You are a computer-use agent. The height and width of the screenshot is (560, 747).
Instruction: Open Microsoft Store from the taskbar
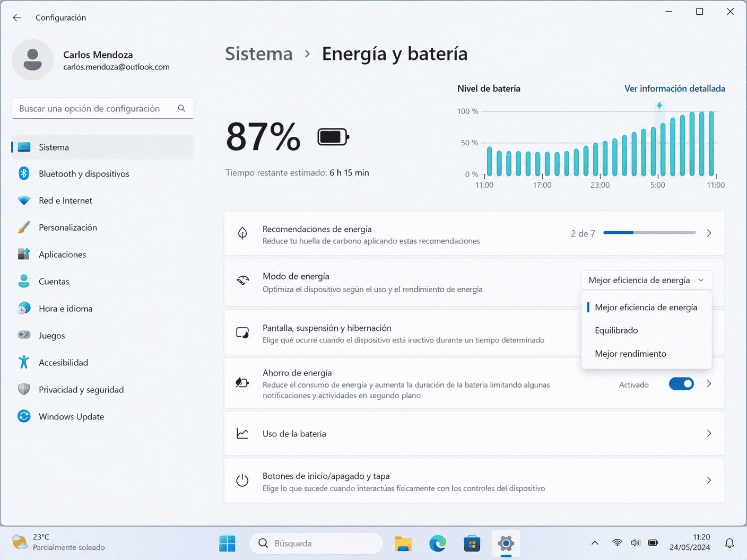(472, 544)
